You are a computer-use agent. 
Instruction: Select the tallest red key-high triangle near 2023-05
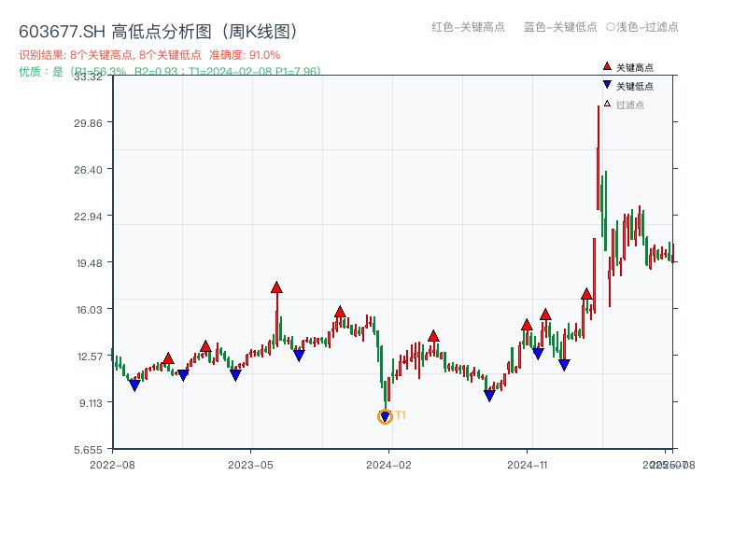tap(276, 287)
